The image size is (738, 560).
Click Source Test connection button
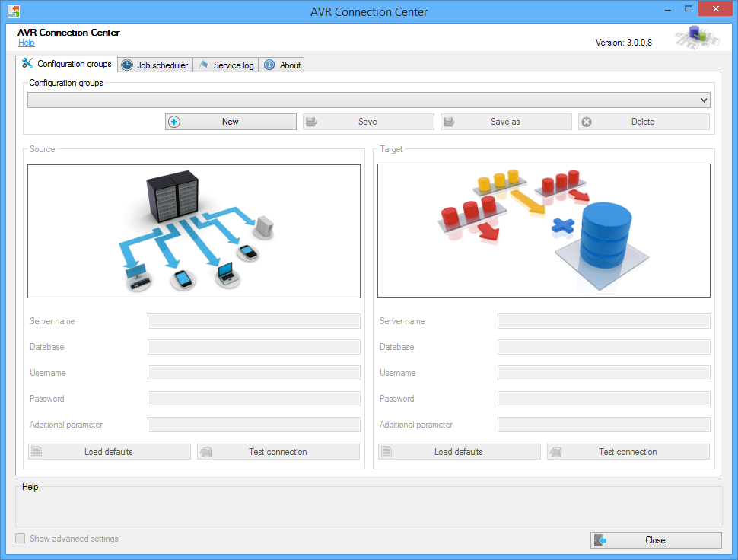coord(278,452)
